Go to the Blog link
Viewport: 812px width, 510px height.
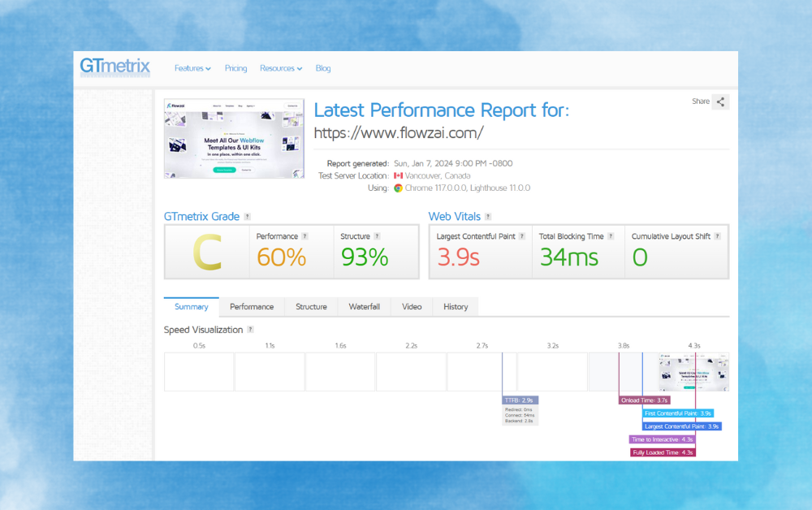[x=323, y=68]
